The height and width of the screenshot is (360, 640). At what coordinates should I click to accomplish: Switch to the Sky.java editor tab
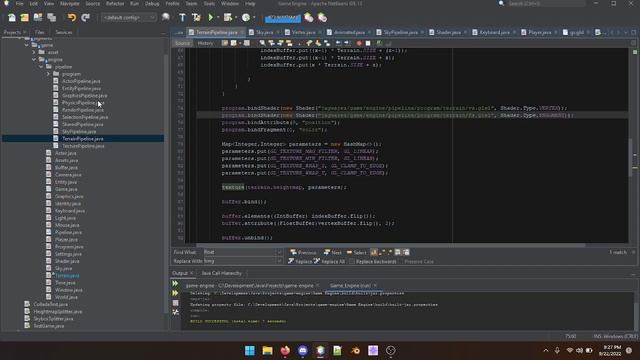tap(264, 32)
